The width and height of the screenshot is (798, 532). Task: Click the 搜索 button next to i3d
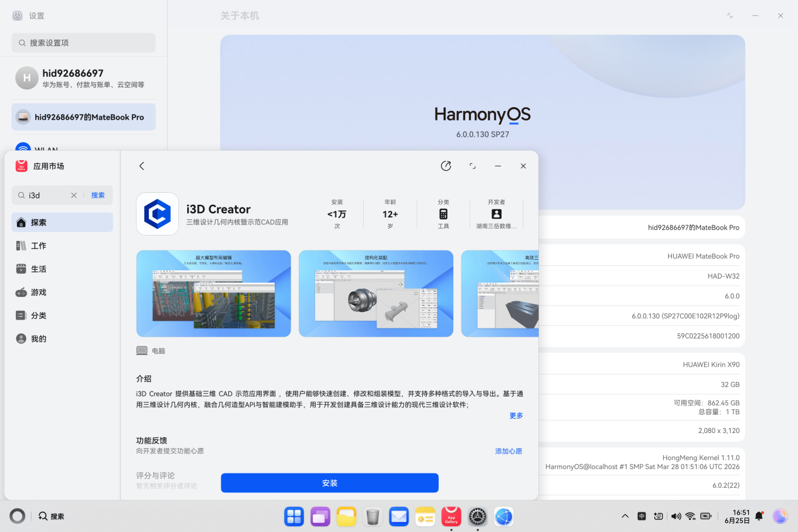98,195
